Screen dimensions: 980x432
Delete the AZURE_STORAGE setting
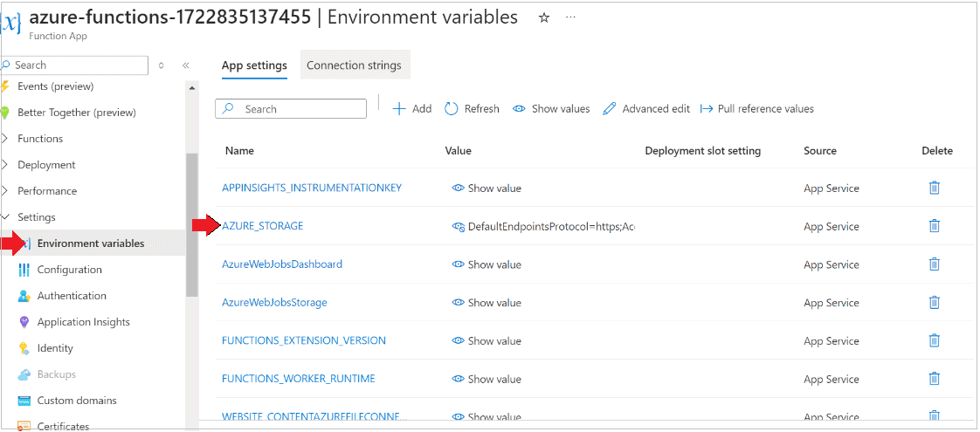[935, 226]
